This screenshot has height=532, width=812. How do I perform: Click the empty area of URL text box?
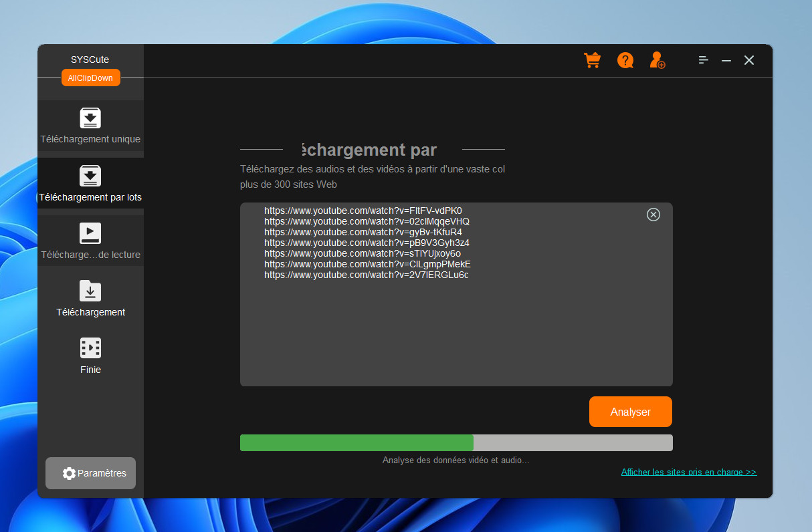coord(455,334)
